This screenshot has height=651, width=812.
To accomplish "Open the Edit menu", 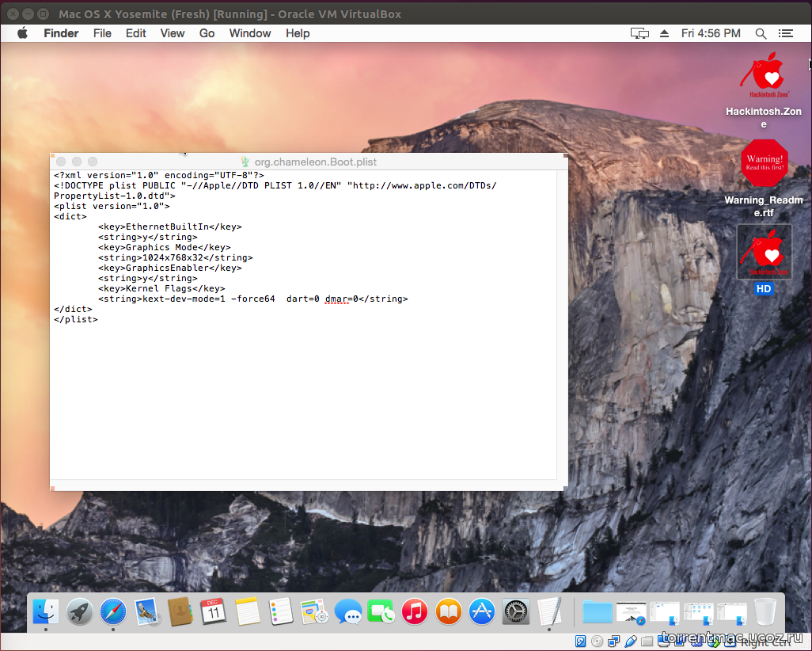I will click(135, 33).
